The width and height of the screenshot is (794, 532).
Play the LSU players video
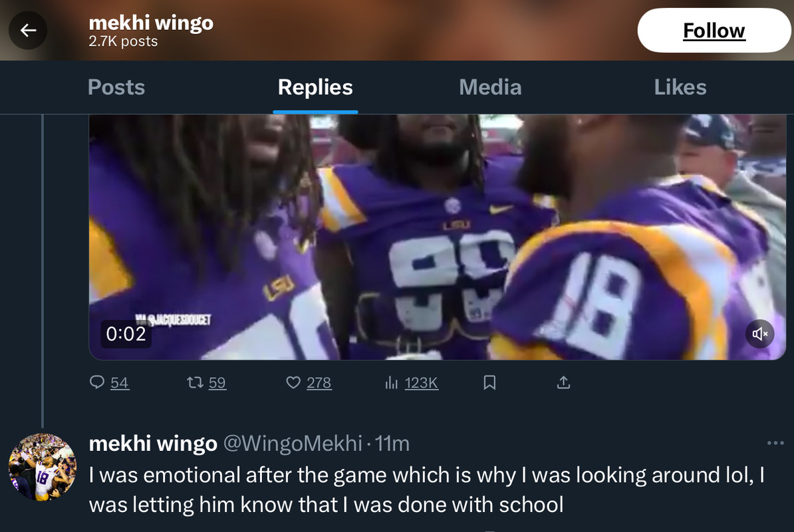437,236
